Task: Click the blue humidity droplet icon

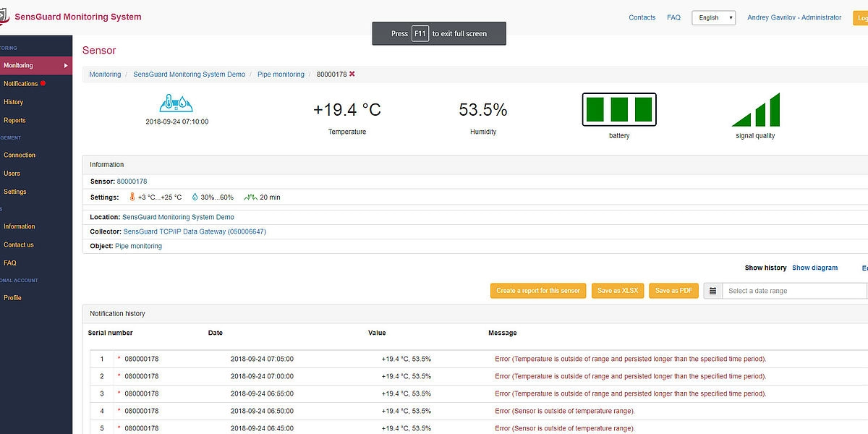Action: click(x=195, y=197)
